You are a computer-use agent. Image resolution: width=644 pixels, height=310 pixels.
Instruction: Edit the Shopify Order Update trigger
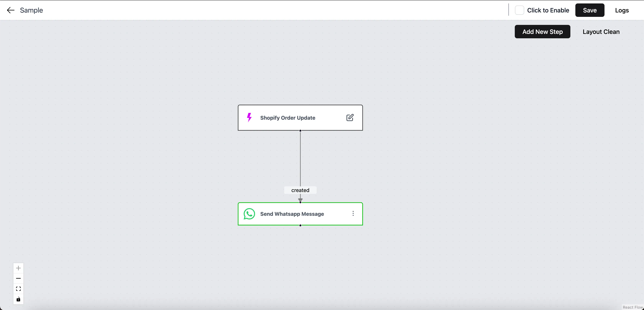(350, 118)
